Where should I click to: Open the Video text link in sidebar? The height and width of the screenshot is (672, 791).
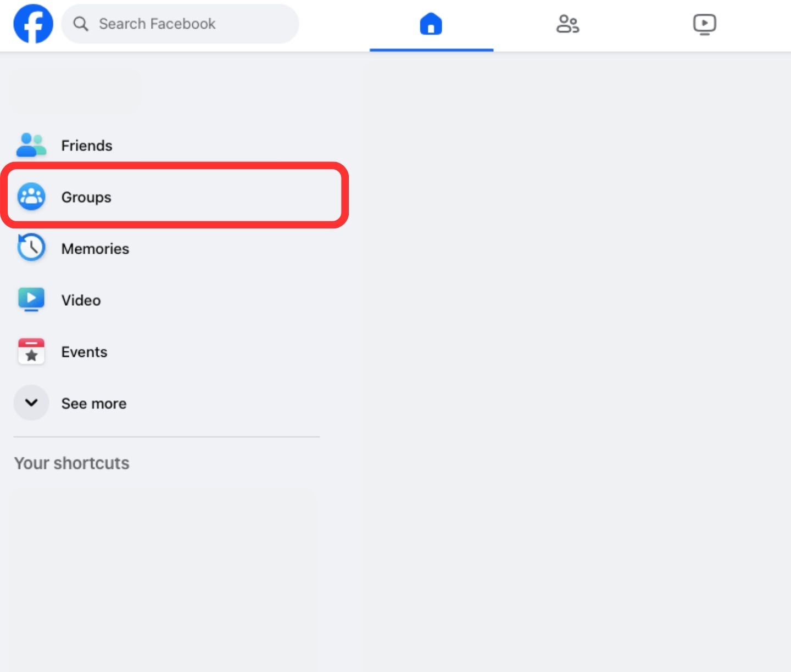pos(81,300)
